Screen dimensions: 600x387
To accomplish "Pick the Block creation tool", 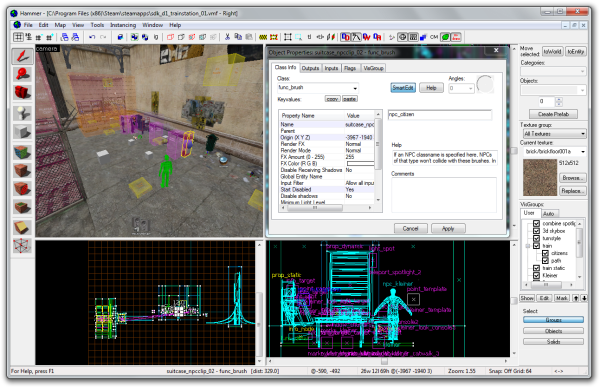I will click(22, 132).
